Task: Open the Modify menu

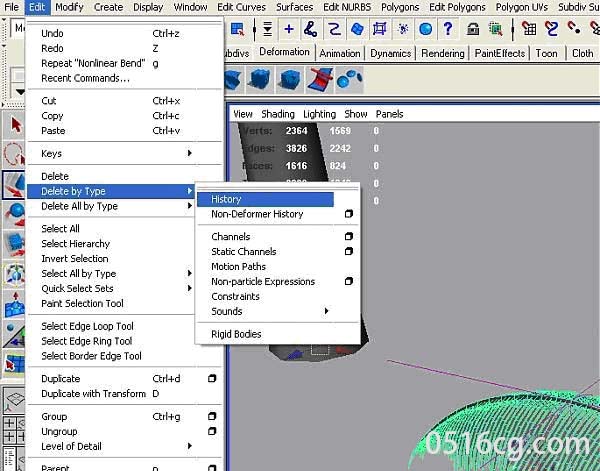Action: [69, 7]
